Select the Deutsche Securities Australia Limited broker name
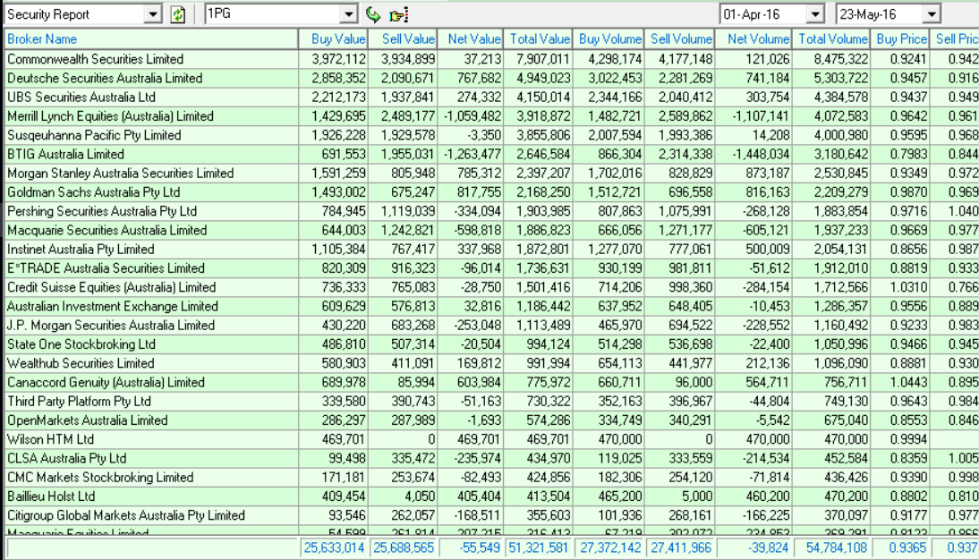 pyautogui.click(x=105, y=79)
